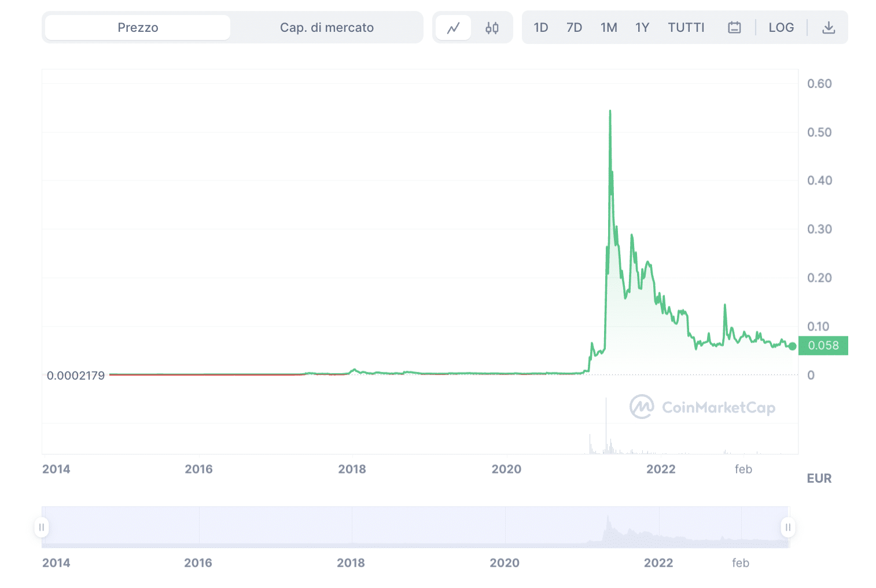Click the mini-map timeline preview area
The width and height of the screenshot is (876, 588).
[414, 525]
